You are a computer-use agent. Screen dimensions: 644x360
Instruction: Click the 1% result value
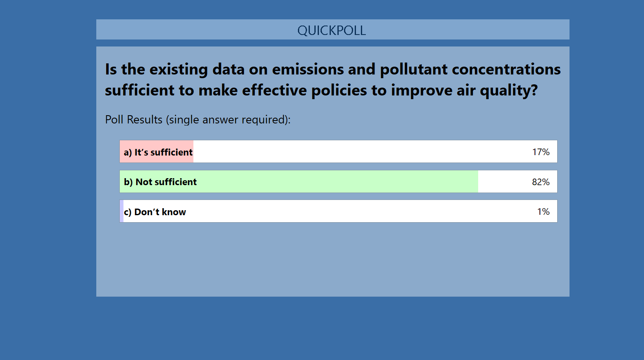tap(543, 211)
